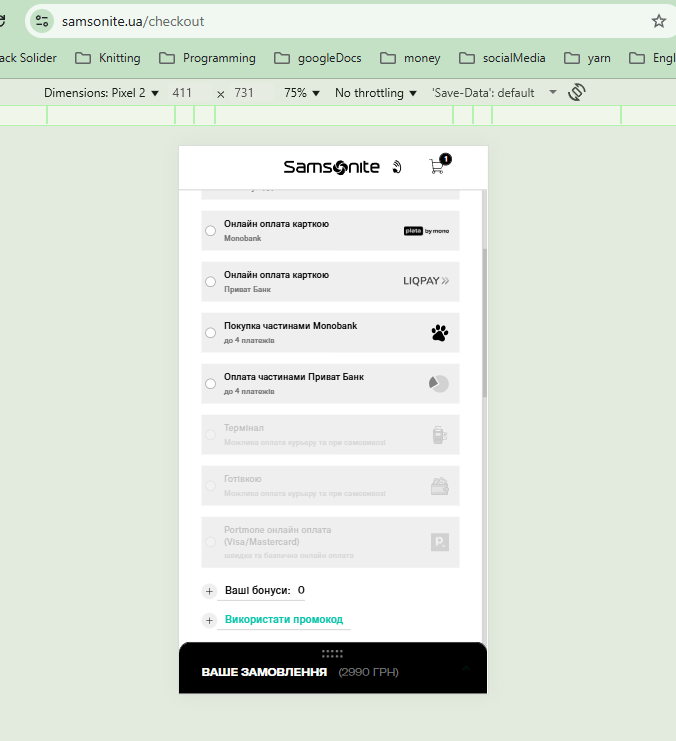
Task: Open site information icon in address bar
Action: pos(42,21)
